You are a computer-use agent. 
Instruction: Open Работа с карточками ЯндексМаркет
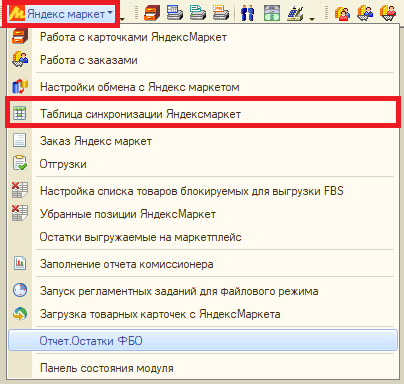click(203, 37)
